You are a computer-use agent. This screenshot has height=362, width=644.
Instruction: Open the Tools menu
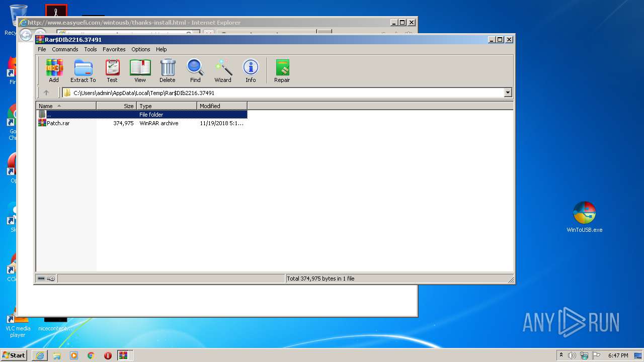point(91,49)
